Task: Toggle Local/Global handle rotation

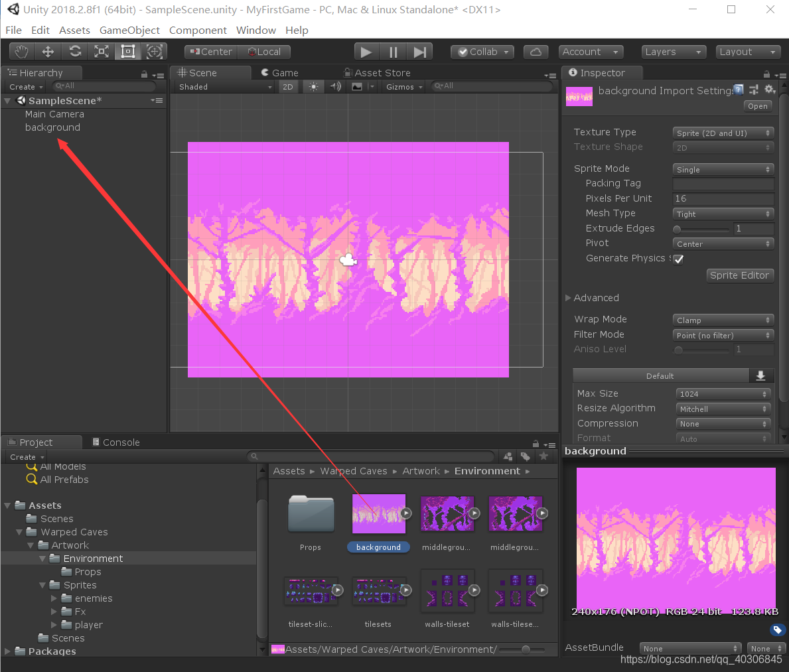Action: click(x=264, y=52)
